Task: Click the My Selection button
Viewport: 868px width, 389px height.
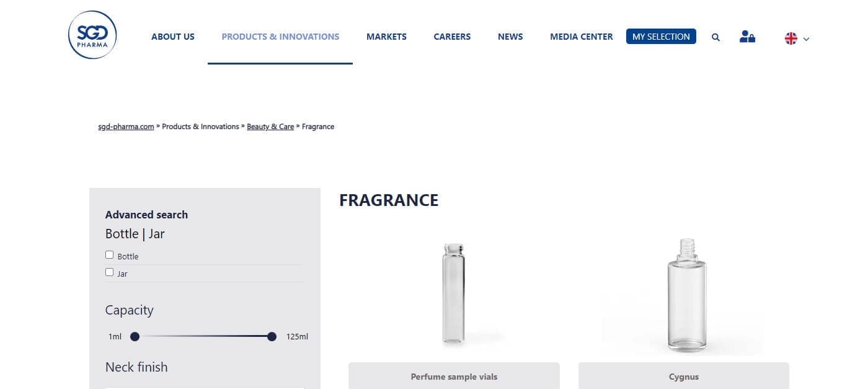Action: click(661, 37)
